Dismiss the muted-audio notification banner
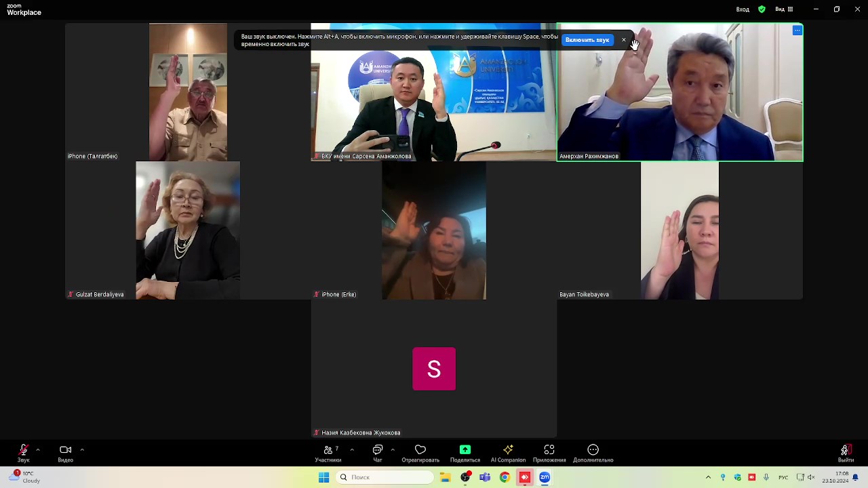 (624, 40)
